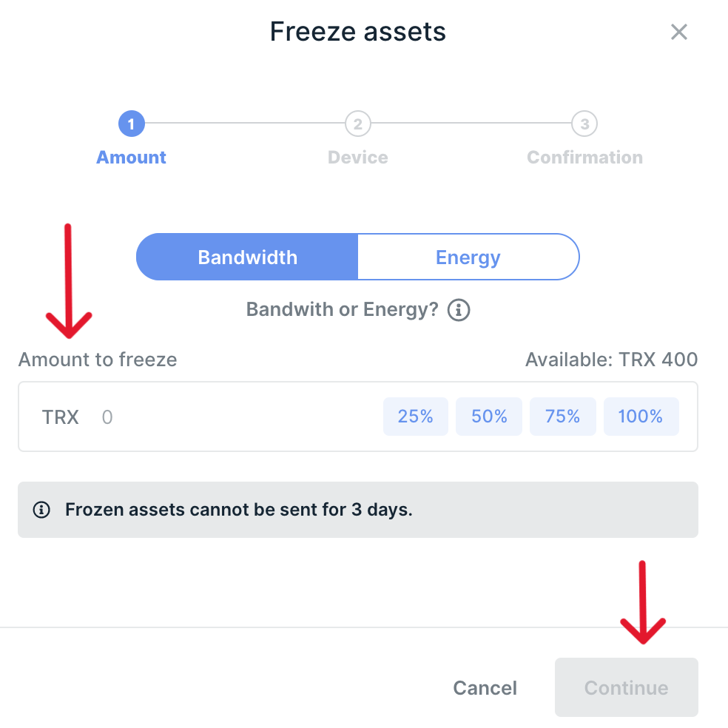The image size is (728, 728).
Task: Go to the Device step label
Action: [x=358, y=158]
